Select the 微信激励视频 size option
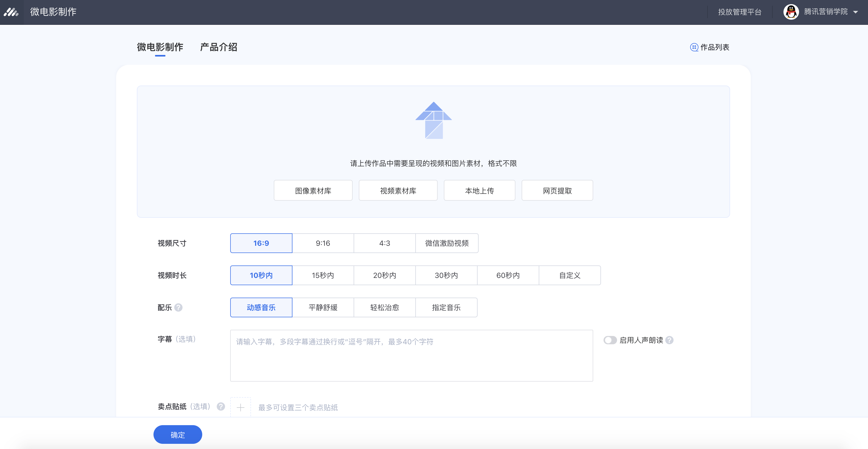Screen dimensions: 868x449 447,243
